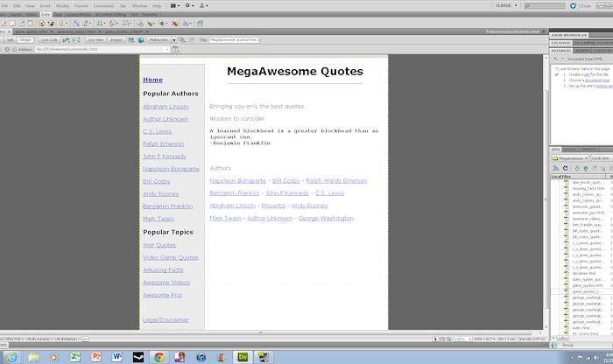Click the Connect to remote server icon
The image size is (613, 364).
[x=556, y=168]
